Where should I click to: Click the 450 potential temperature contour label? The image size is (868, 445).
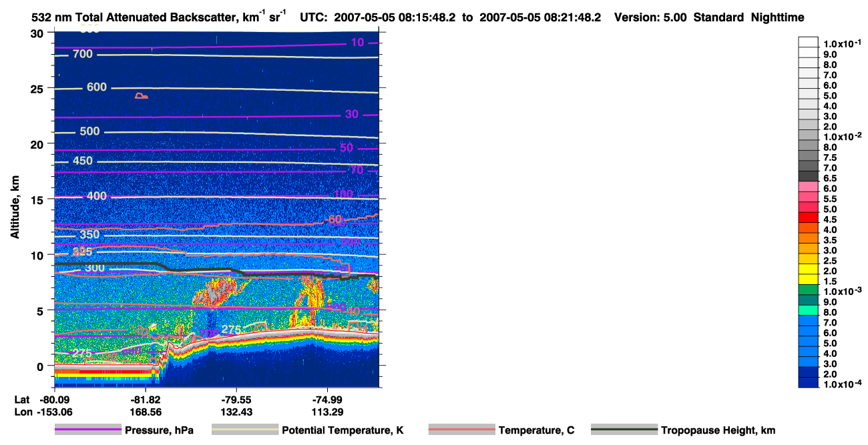83,161
